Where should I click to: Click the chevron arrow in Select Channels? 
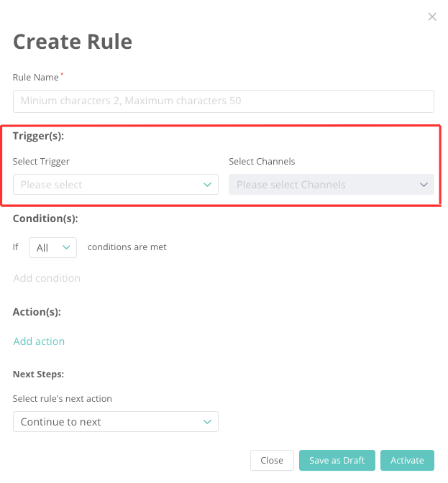coord(424,185)
